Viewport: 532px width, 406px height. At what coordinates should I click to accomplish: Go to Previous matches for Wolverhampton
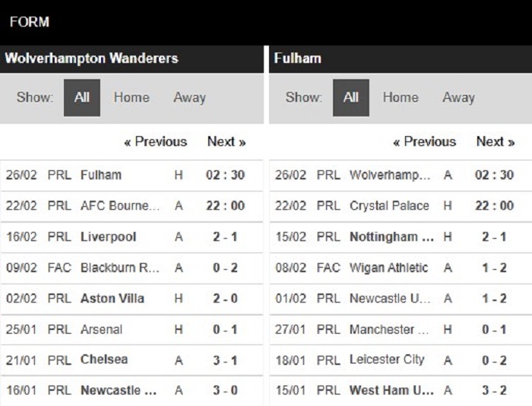[x=156, y=141]
